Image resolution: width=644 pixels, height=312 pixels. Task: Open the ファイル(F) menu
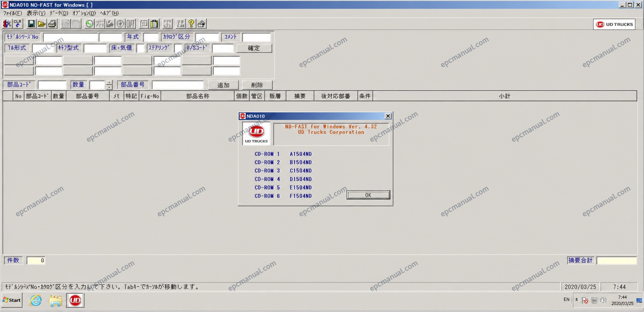[12, 13]
